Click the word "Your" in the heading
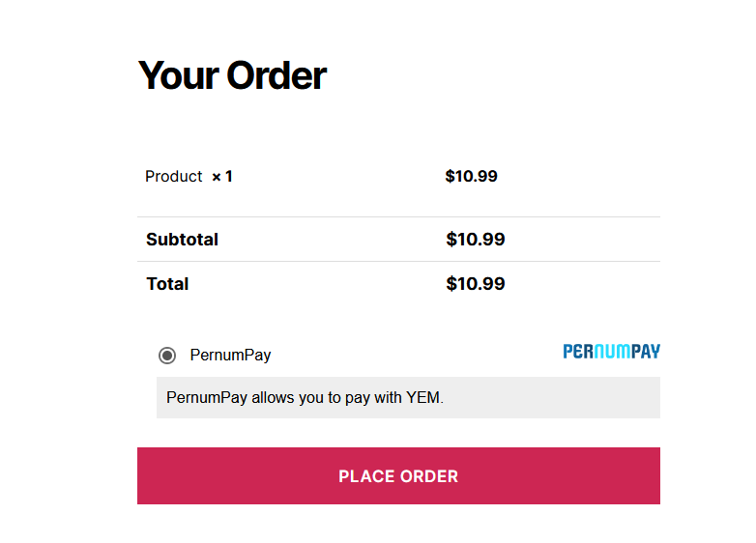The height and width of the screenshot is (543, 756). (179, 75)
